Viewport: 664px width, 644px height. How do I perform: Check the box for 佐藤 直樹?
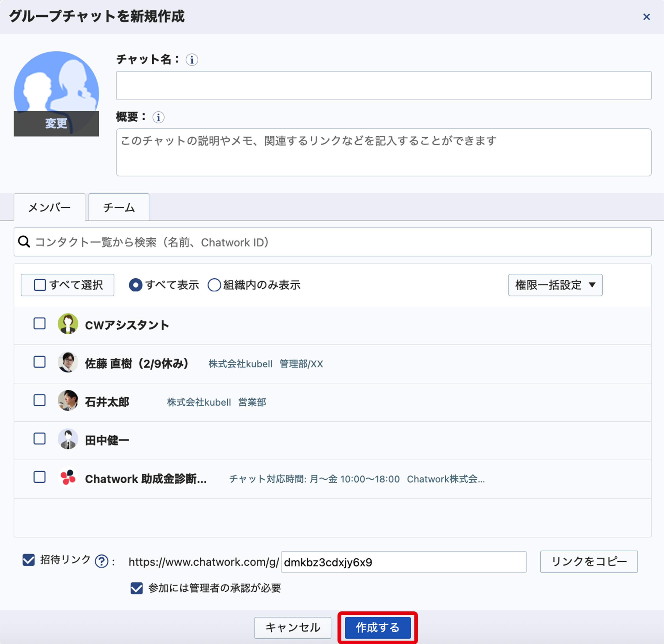click(x=40, y=362)
